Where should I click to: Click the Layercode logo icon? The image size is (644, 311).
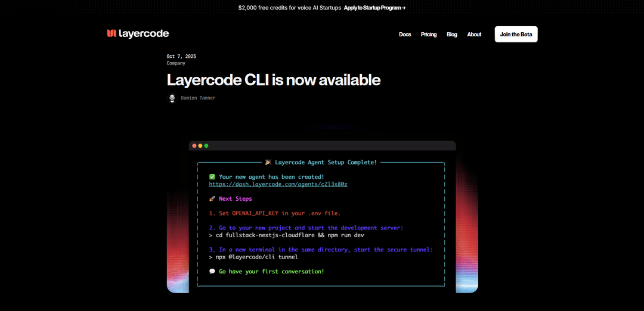[112, 34]
